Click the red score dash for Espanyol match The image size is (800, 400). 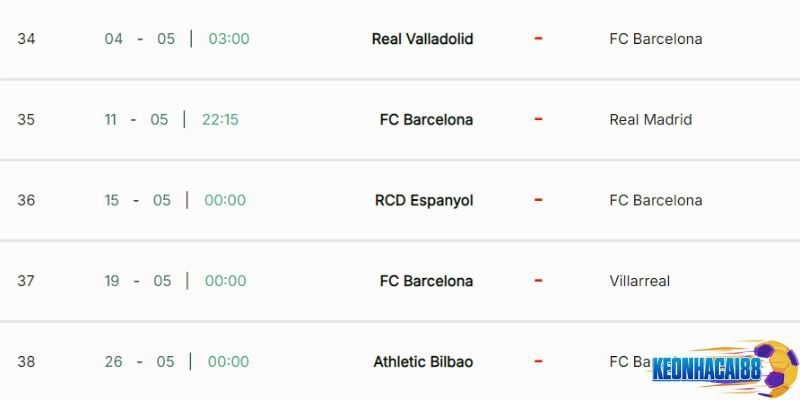click(538, 199)
